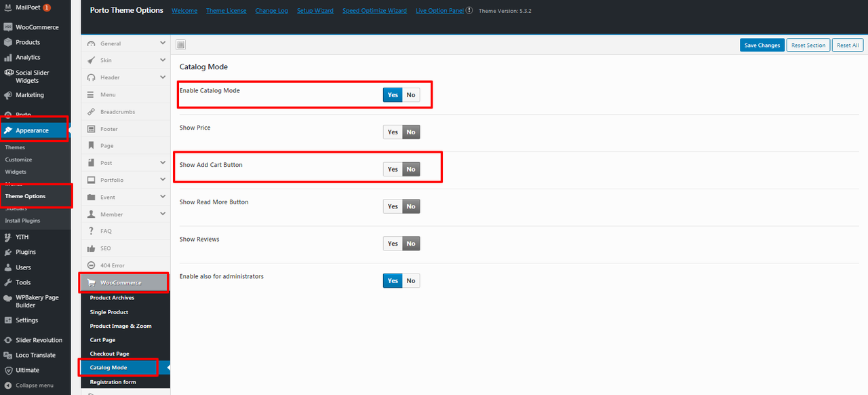The width and height of the screenshot is (868, 395).
Task: Click the Social Slider Widgets icon
Action: coord(8,73)
